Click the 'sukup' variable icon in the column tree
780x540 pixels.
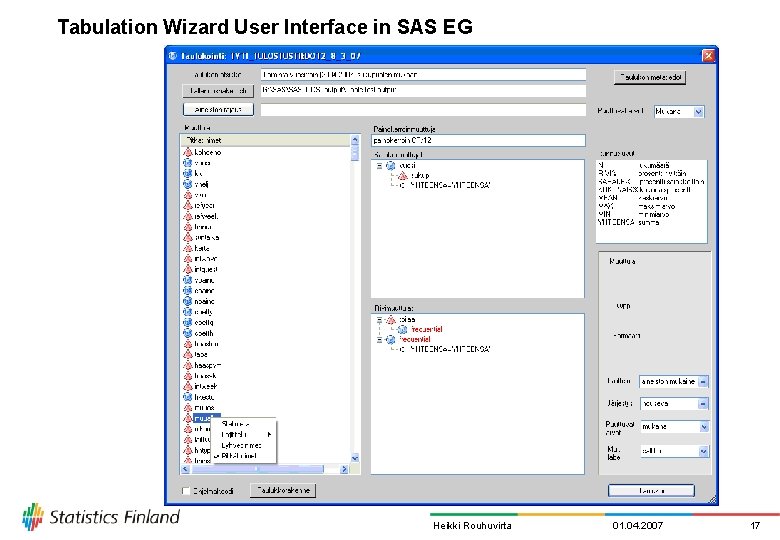pos(403,175)
